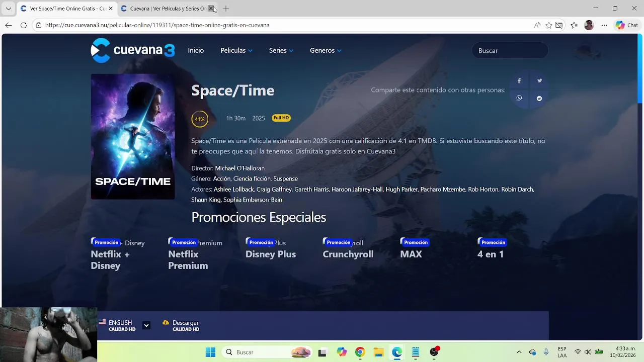This screenshot has width=644, height=362.
Task: Open Edge profile avatar
Action: click(589, 25)
